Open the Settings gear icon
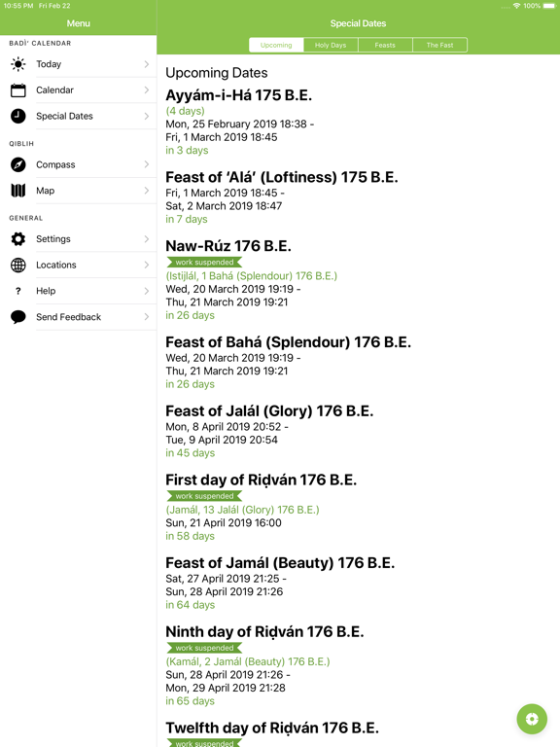The width and height of the screenshot is (560, 747). (18, 238)
